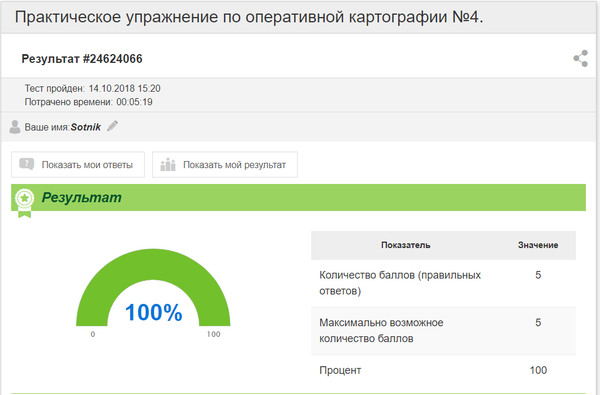Click the name Sotnik

point(85,127)
